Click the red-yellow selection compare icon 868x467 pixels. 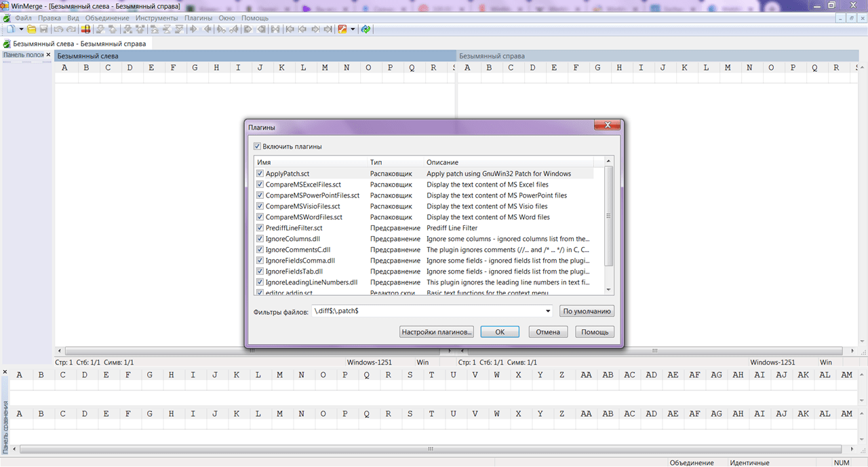pos(86,29)
